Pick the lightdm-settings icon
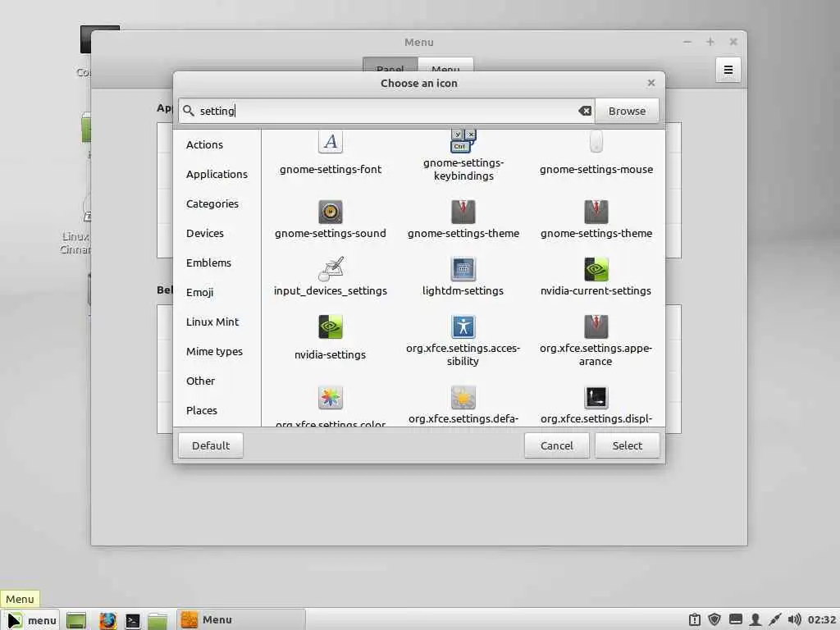 tap(463, 269)
